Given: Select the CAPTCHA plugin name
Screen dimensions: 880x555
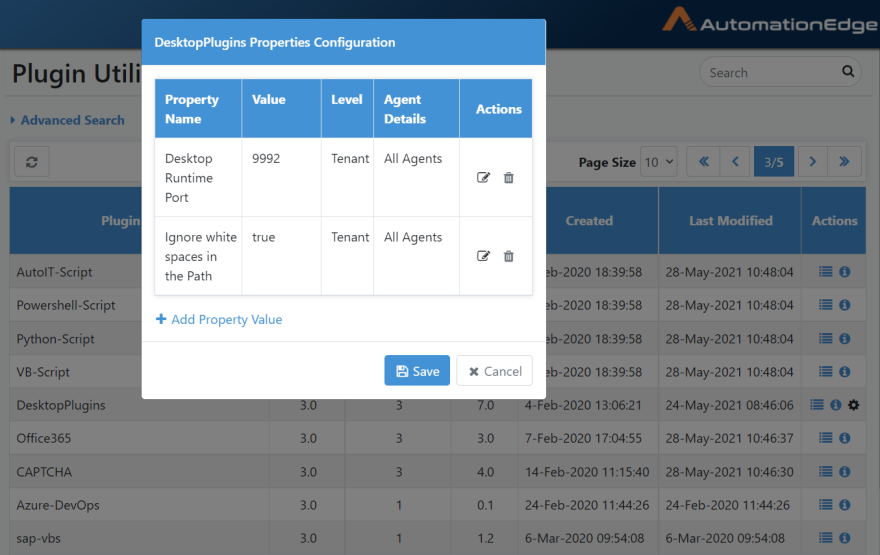Looking at the screenshot, I should (x=44, y=472).
